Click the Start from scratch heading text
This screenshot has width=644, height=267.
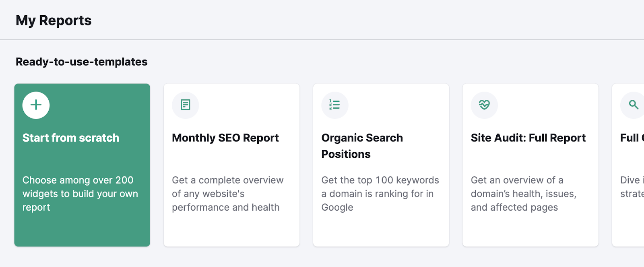point(71,138)
